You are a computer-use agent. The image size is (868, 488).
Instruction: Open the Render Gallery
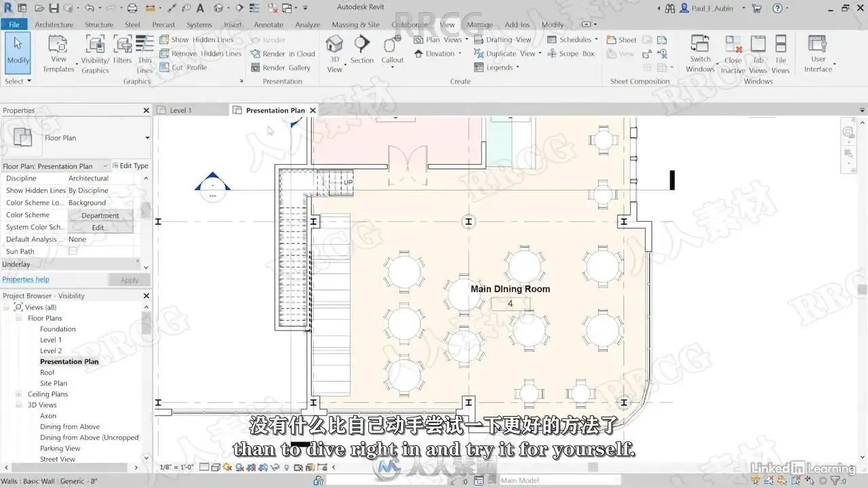(281, 68)
